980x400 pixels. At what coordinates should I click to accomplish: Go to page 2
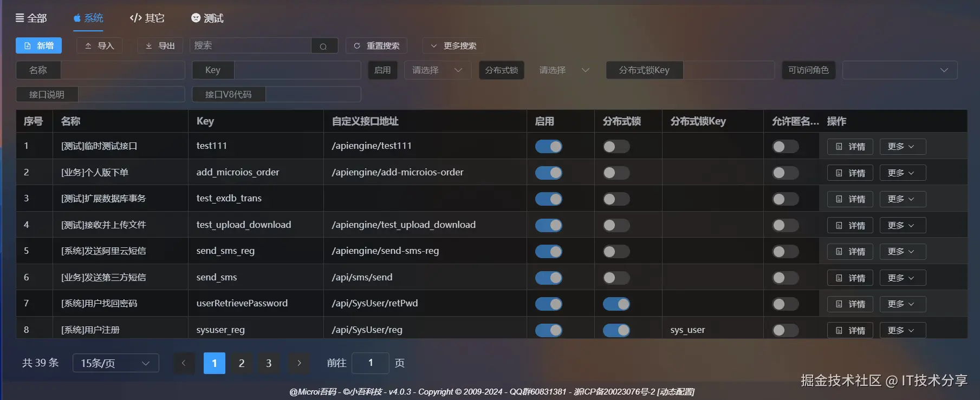[x=242, y=363]
